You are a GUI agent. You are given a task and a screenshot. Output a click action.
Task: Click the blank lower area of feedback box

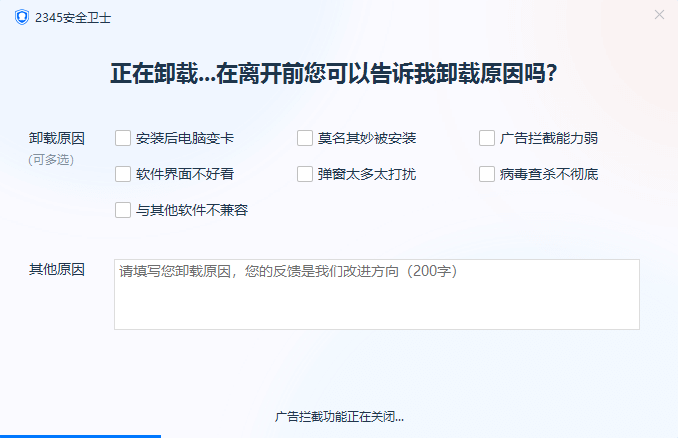376,312
